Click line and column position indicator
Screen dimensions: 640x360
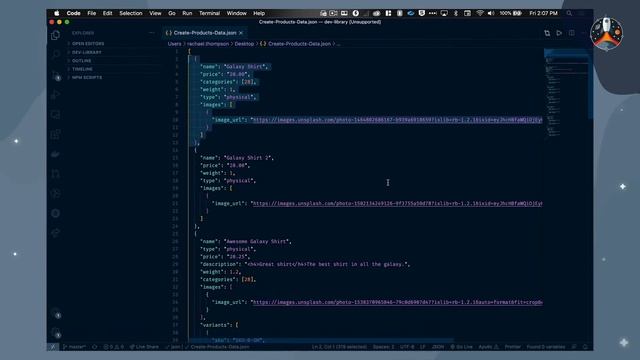pyautogui.click(x=339, y=347)
